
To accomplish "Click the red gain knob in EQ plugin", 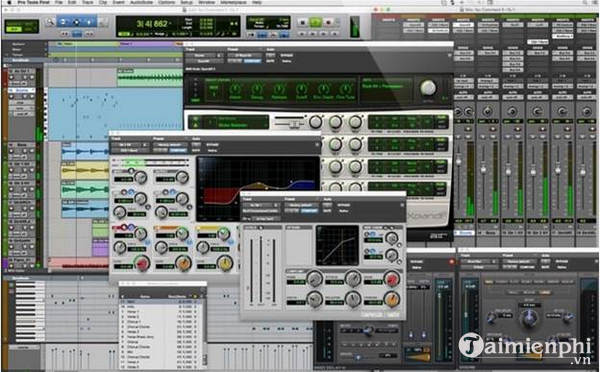I will tap(142, 263).
